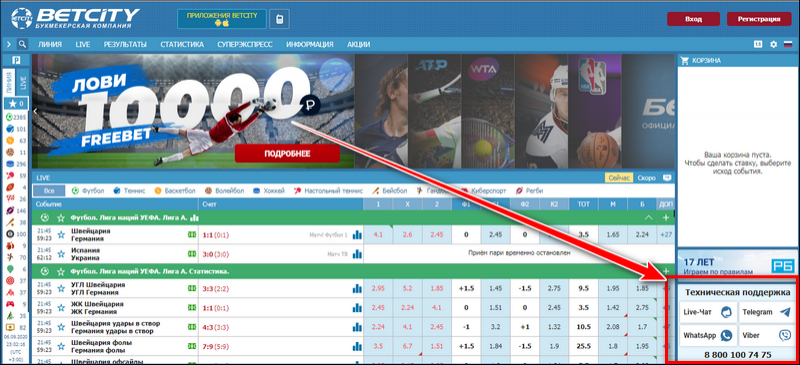The width and height of the screenshot is (800, 365).
Task: Expand Лига А. Статистика section with plus
Action: tap(666, 271)
